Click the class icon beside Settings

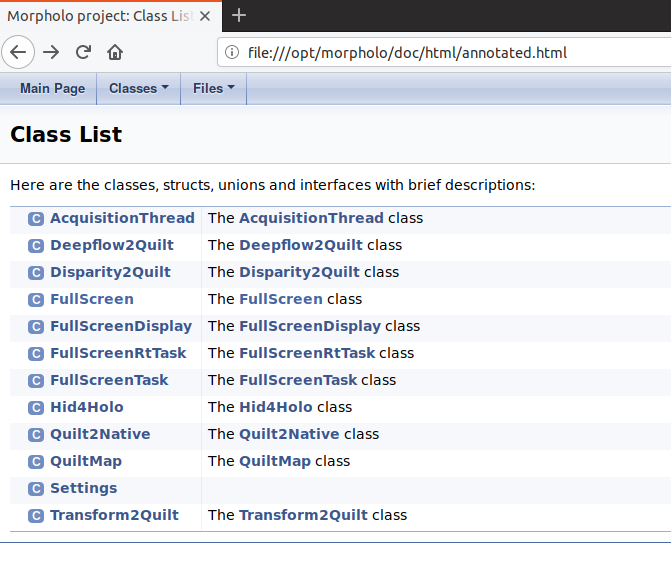click(x=36, y=488)
